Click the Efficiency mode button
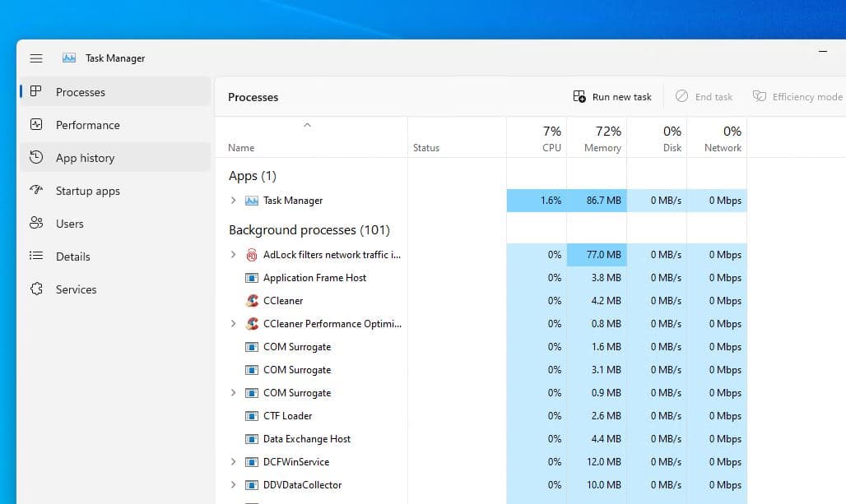The height and width of the screenshot is (504, 846). tap(797, 96)
